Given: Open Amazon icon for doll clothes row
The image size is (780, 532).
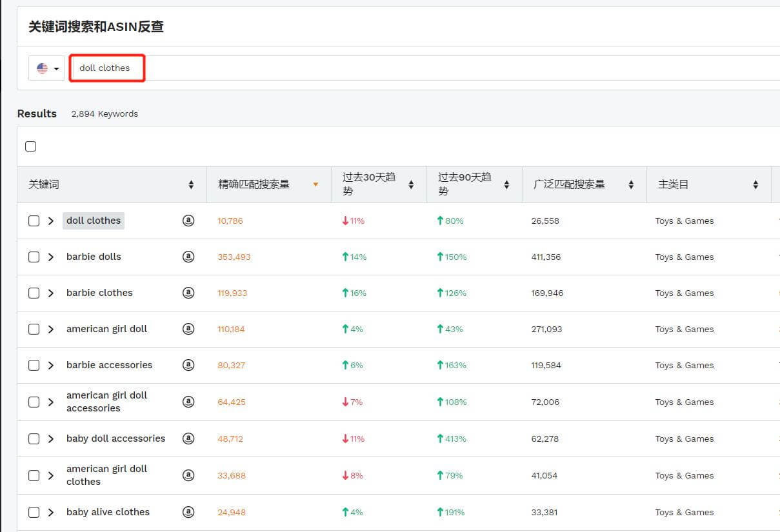Looking at the screenshot, I should (188, 221).
